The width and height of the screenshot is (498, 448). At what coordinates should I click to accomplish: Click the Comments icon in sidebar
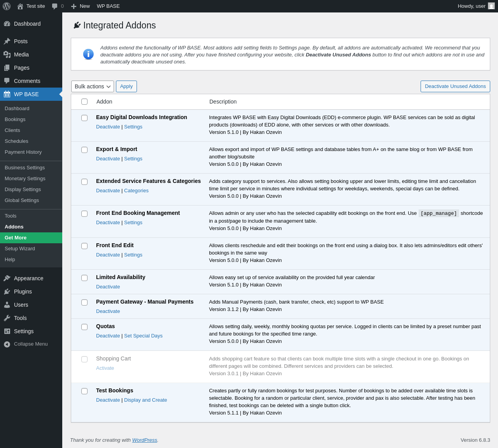[x=7, y=81]
